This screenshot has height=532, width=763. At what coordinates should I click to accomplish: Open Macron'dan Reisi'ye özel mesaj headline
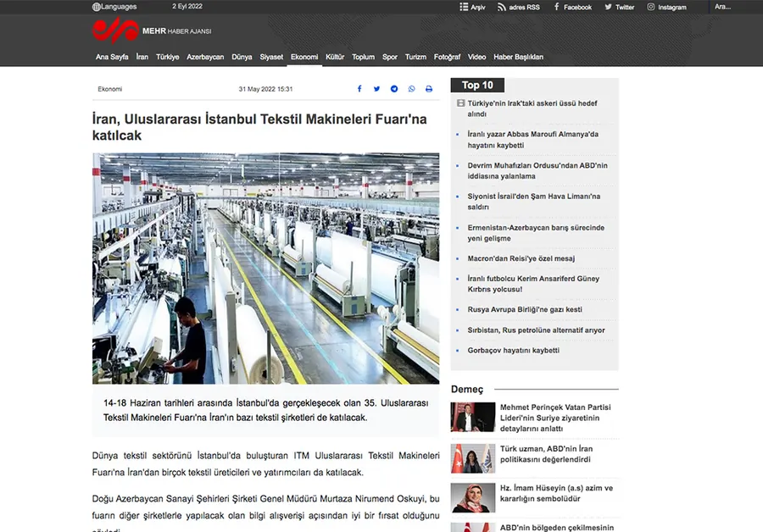click(x=521, y=258)
